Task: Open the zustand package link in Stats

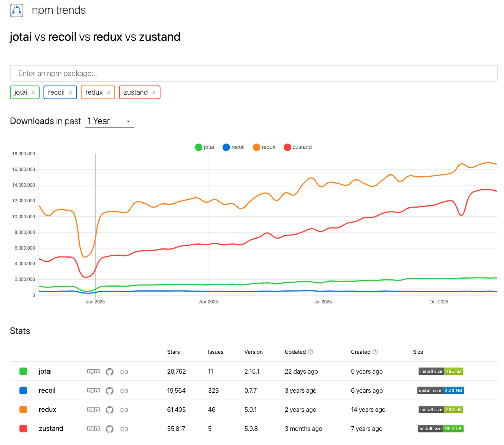Action: 51,429
